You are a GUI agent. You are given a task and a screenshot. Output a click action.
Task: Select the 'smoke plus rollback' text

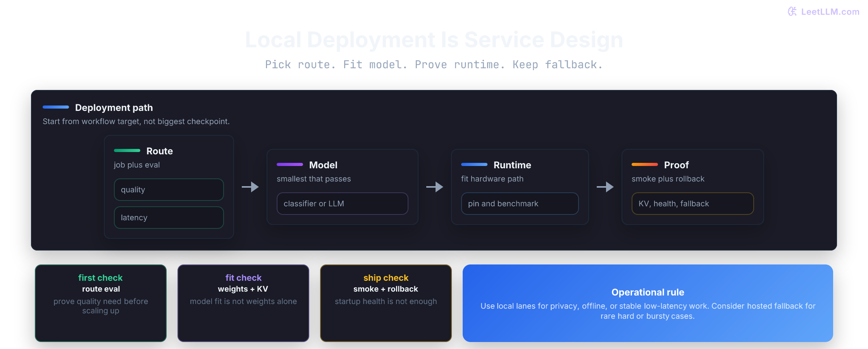(x=668, y=179)
